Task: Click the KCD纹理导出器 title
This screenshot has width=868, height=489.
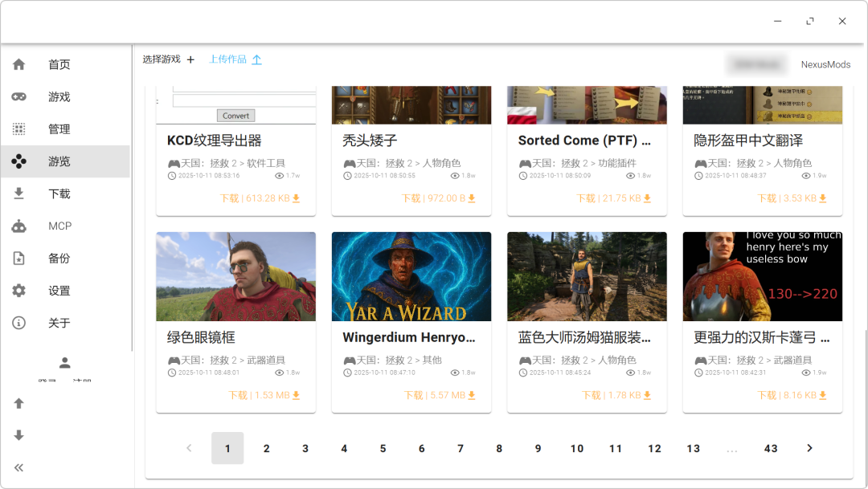Action: pyautogui.click(x=215, y=141)
